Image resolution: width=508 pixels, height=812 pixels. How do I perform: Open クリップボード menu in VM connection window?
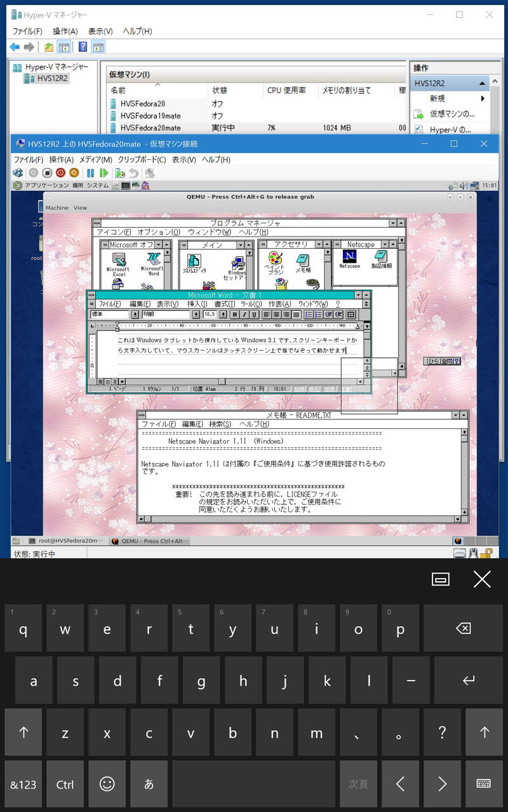(142, 160)
